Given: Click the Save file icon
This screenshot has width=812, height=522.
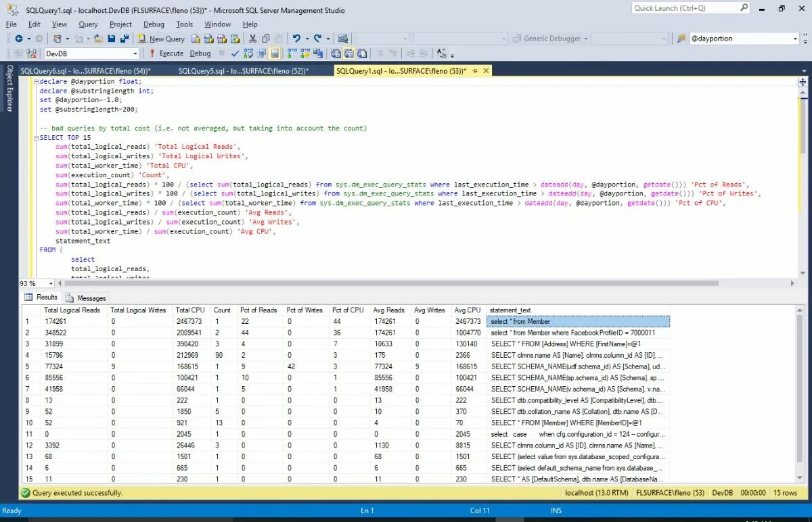Looking at the screenshot, I should 112,39.
